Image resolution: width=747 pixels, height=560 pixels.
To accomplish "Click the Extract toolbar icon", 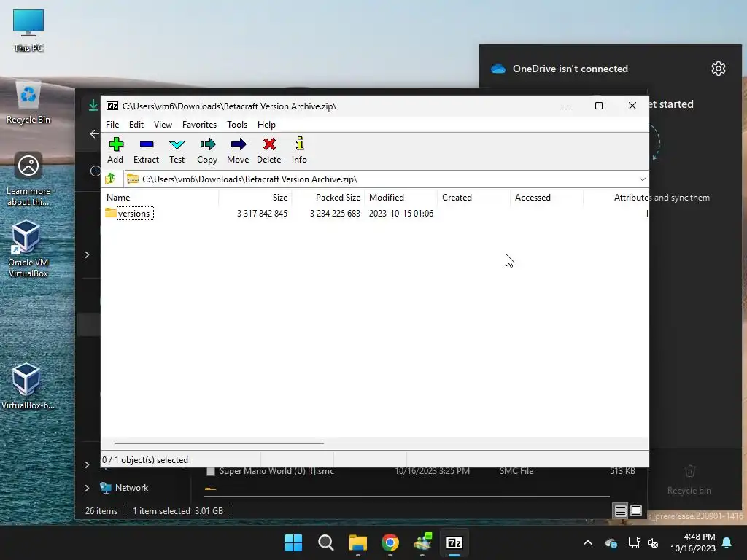I will click(146, 150).
